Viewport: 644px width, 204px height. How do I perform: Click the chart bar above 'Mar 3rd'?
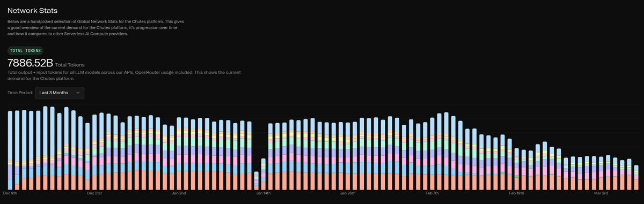pyautogui.click(x=601, y=173)
